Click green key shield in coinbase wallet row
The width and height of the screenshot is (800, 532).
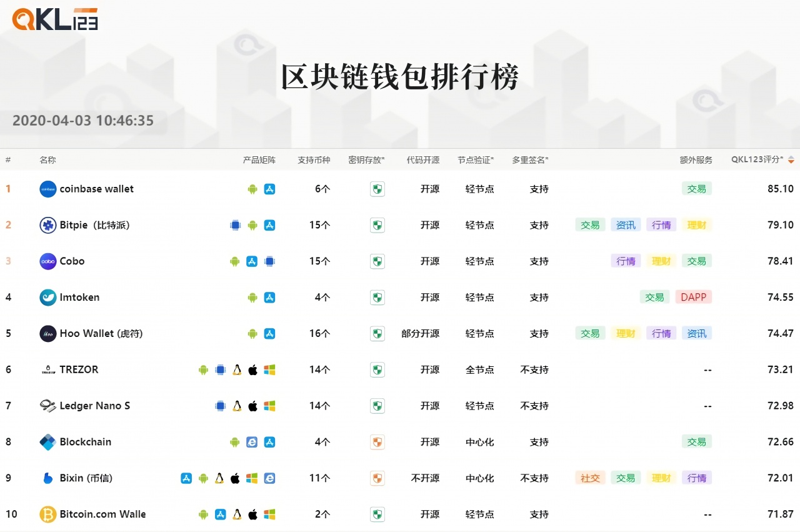click(377, 189)
